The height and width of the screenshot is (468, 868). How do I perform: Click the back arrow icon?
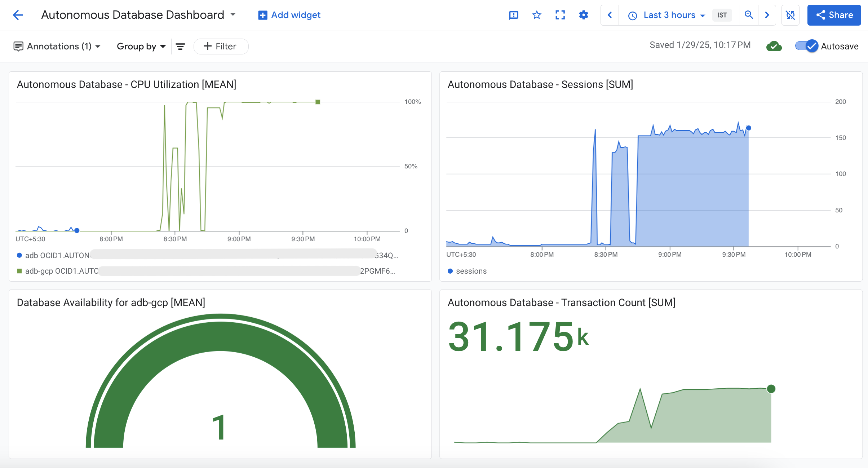click(18, 15)
